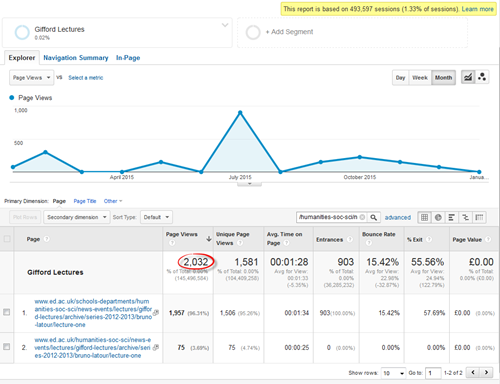Screen dimensions: 500x384
Task: Click help icon beside Avg. Time on Page
Action: coord(286,243)
